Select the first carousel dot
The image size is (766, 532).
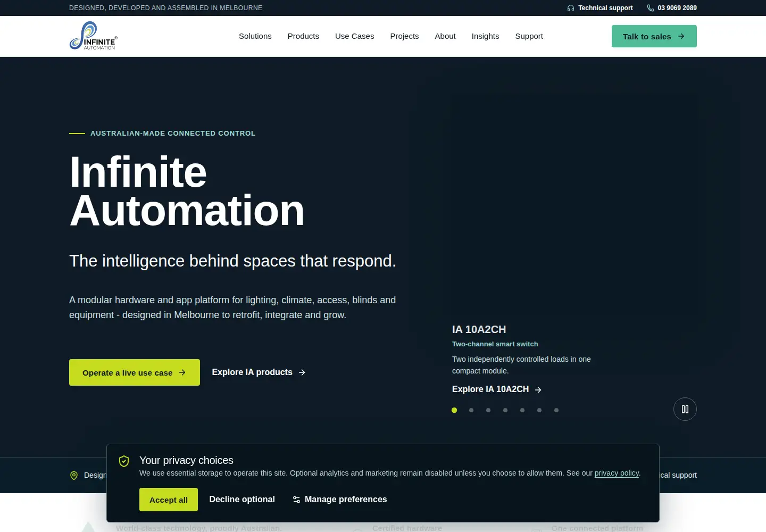click(454, 410)
